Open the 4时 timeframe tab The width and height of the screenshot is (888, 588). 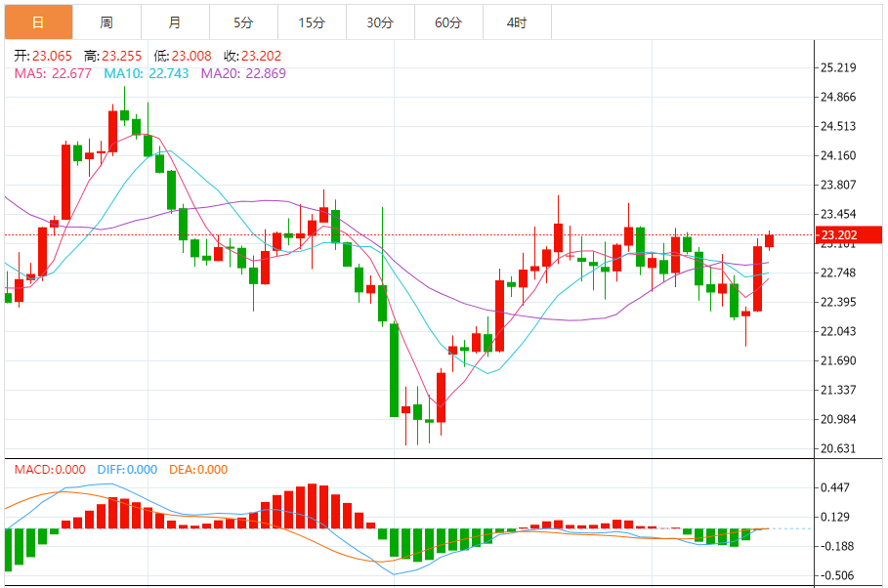(x=517, y=22)
